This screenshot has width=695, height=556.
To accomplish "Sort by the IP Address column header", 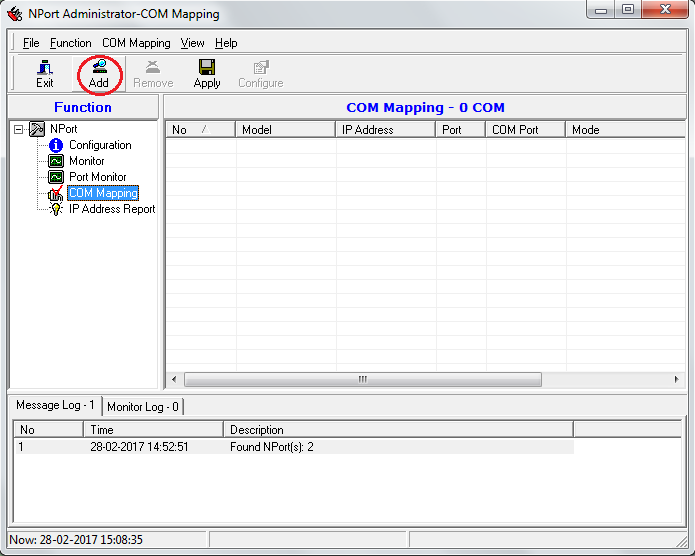I will pos(384,130).
